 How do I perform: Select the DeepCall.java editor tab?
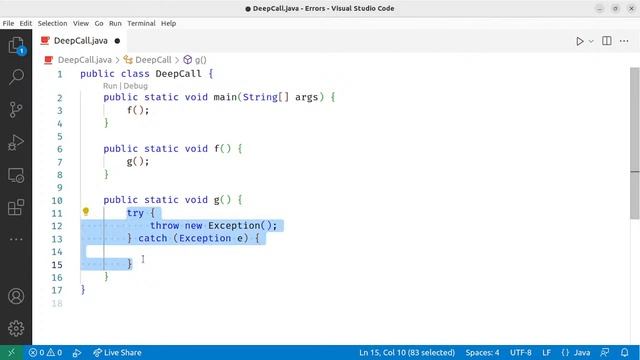coord(80,41)
